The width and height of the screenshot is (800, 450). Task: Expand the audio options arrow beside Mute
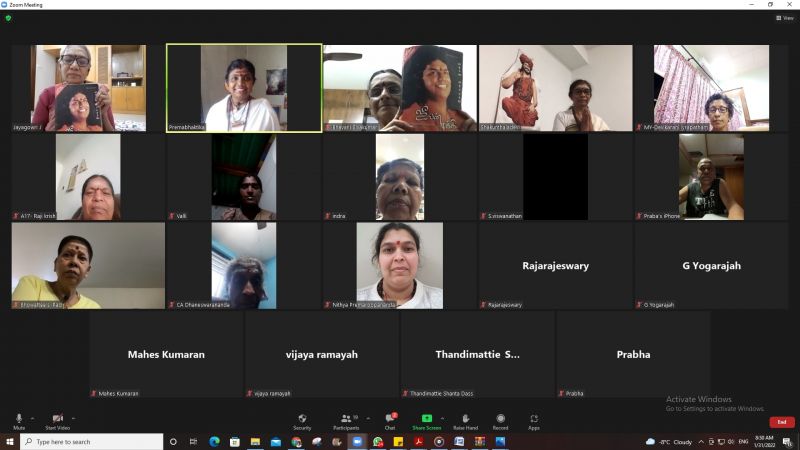[32, 418]
